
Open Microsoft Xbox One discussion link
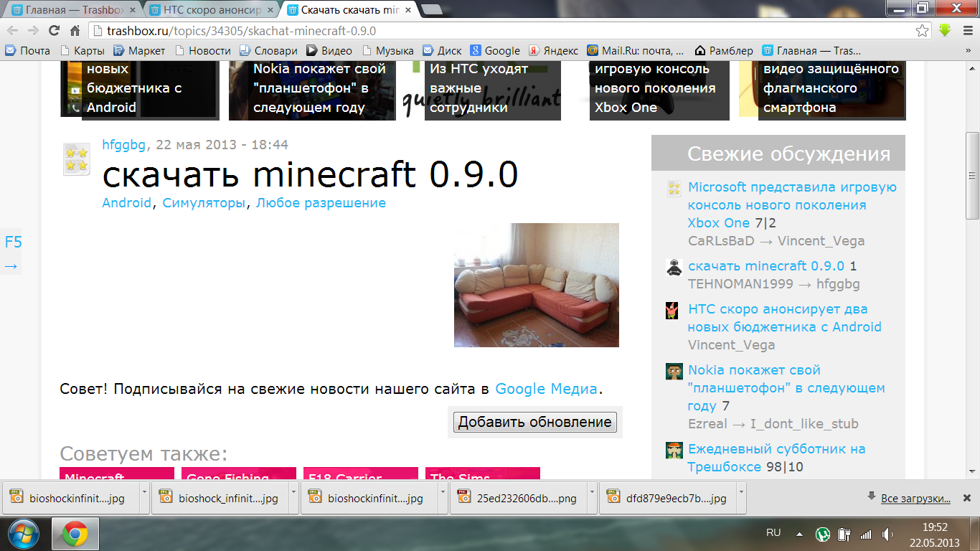pos(792,204)
